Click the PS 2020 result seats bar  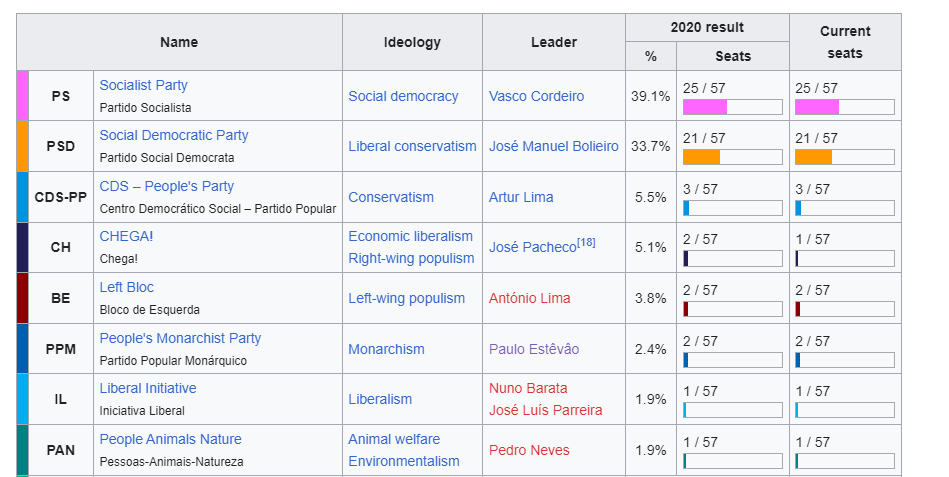(x=732, y=107)
